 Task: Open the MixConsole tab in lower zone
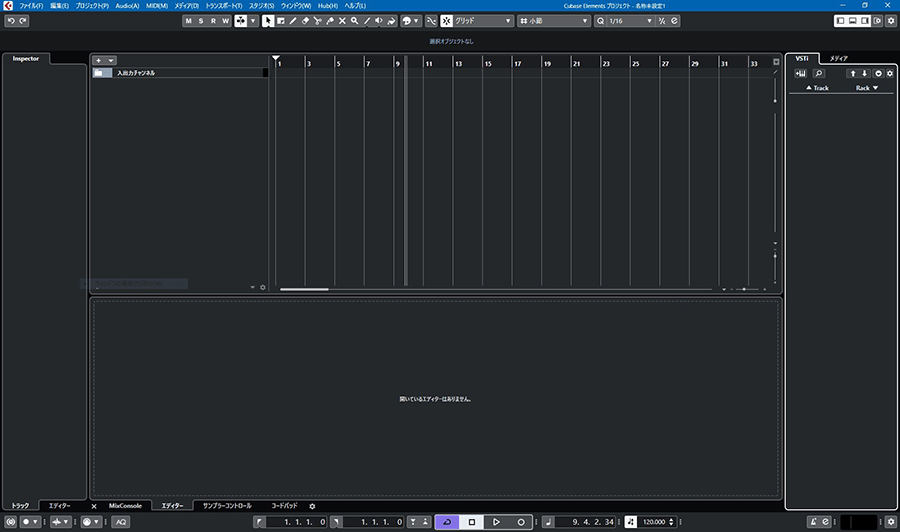(125, 506)
